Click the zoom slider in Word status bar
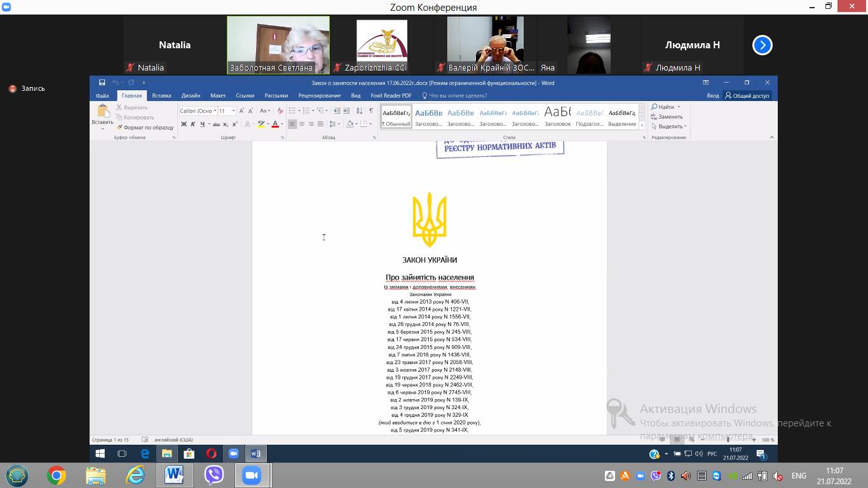This screenshot has width=868, height=488. click(x=728, y=440)
